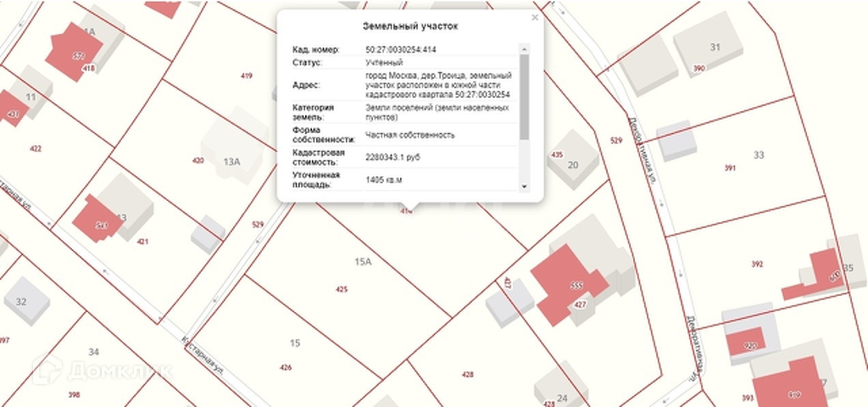Click the 15A house label
Image resolution: width=868 pixels, height=407 pixels.
(x=363, y=262)
